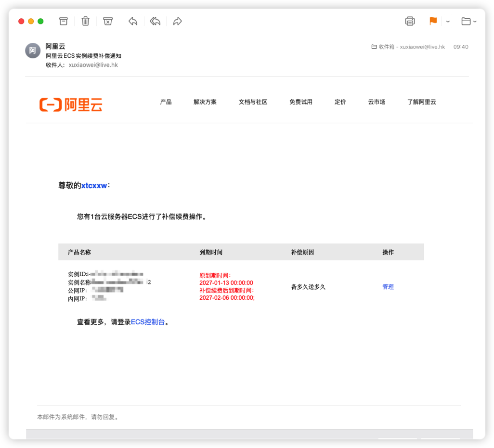Click the sender avatar for 阿里云
The height and width of the screenshot is (448, 494).
click(33, 51)
